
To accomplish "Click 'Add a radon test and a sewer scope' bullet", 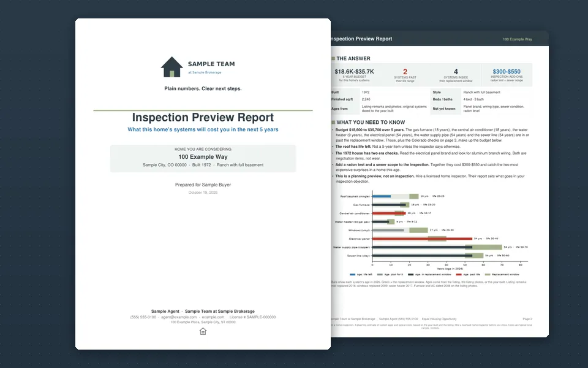I will tap(382, 165).
